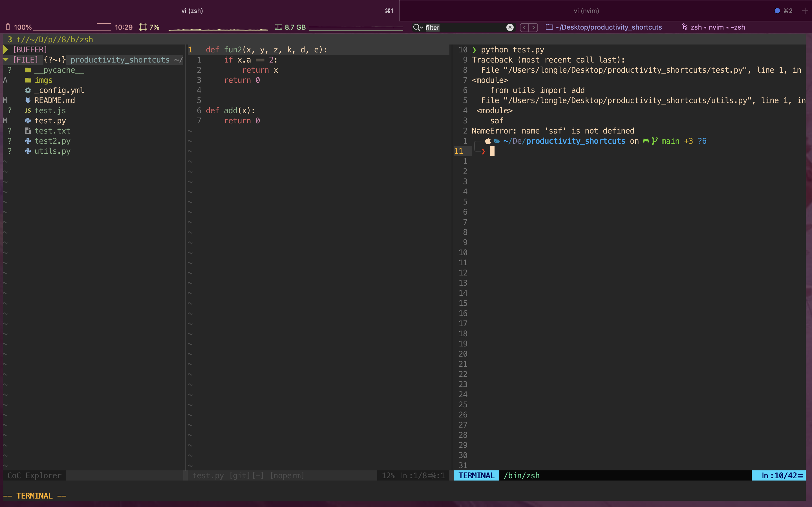Click the Python icon next to utils.py
The width and height of the screenshot is (812, 507).
[28, 151]
